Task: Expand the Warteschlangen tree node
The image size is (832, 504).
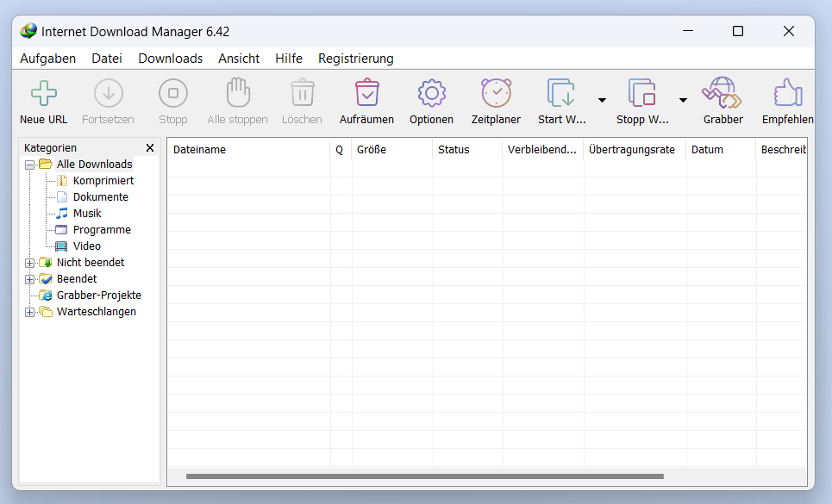Action: 29,313
